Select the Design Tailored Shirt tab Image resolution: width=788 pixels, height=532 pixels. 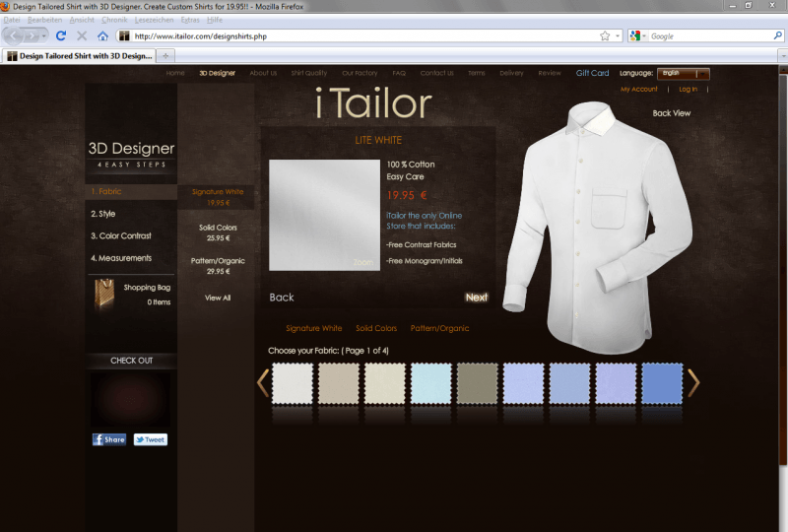tap(80, 55)
